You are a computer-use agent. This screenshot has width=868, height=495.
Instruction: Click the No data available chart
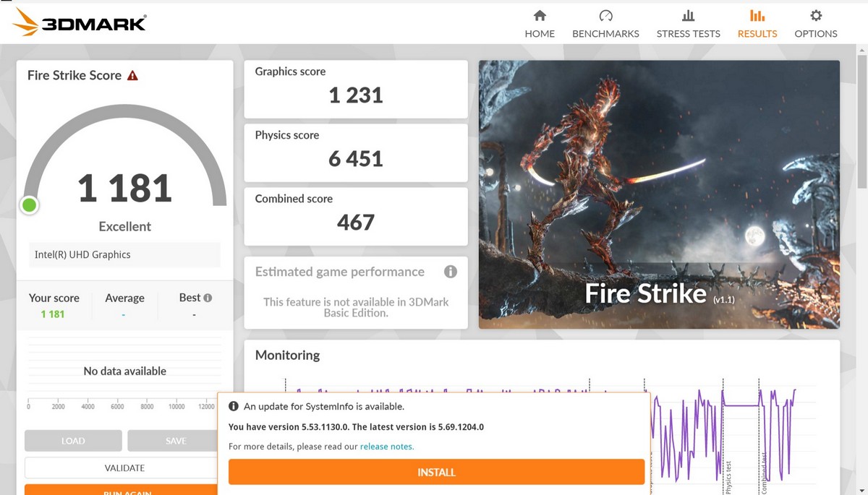click(124, 371)
